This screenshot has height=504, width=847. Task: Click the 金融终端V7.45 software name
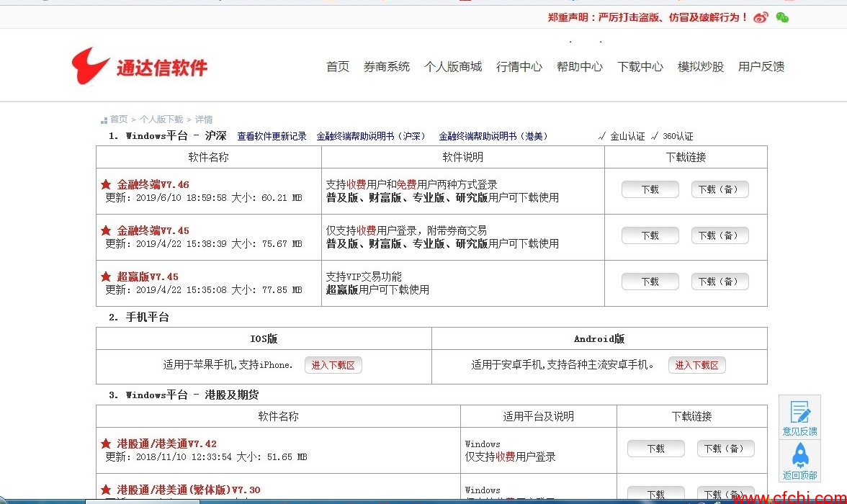153,230
